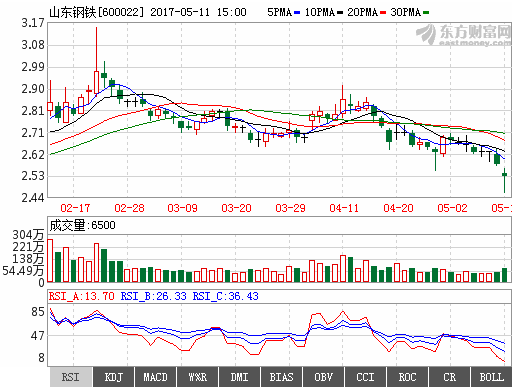The image size is (513, 388).
Task: Click the 04-20 date axis label
Action: pyautogui.click(x=398, y=208)
